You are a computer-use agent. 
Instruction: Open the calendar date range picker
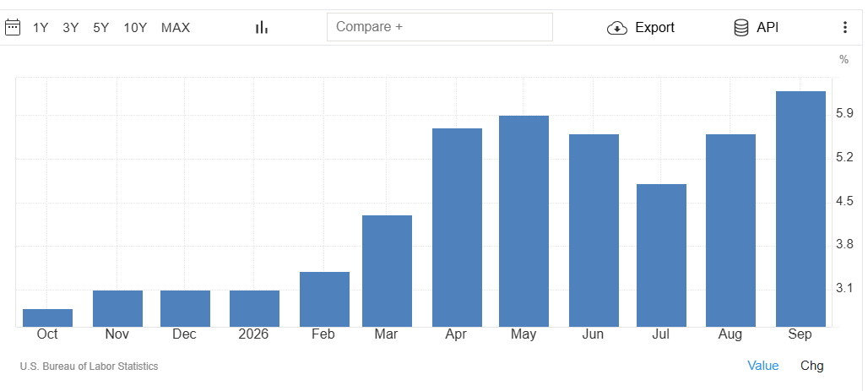(x=12, y=27)
